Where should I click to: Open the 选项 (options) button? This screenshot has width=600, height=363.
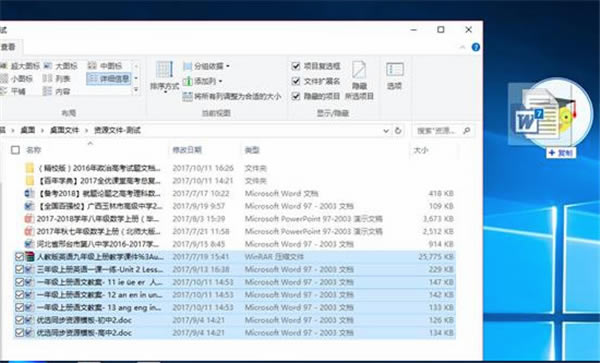coord(395,76)
